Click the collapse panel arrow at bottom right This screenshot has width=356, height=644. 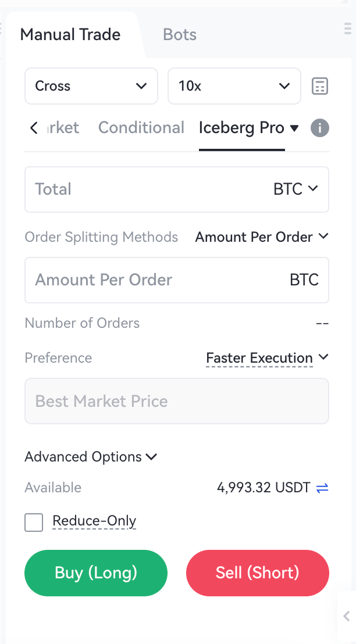tap(347, 616)
